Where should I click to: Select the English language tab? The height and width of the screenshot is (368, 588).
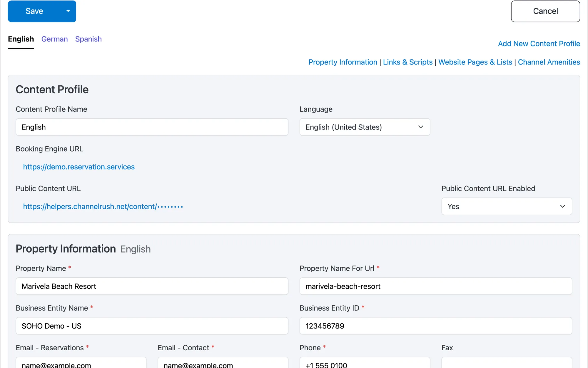coord(21,39)
